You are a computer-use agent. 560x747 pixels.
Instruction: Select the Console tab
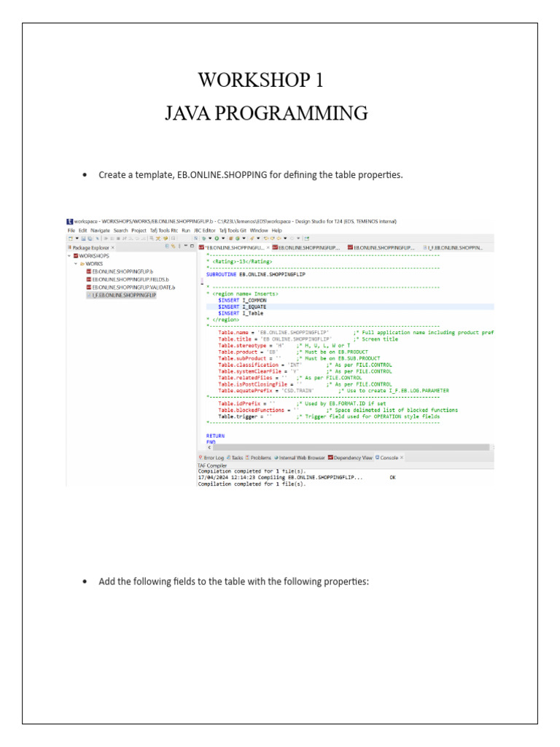click(x=386, y=458)
